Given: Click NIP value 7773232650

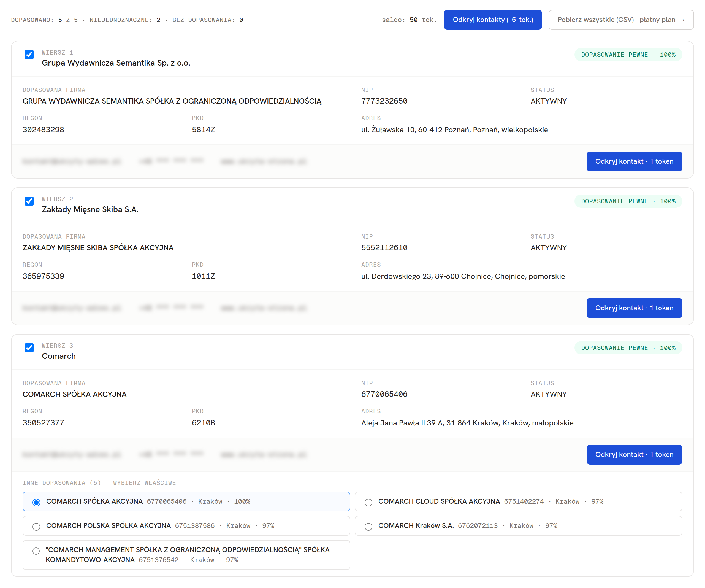Looking at the screenshot, I should tap(384, 101).
